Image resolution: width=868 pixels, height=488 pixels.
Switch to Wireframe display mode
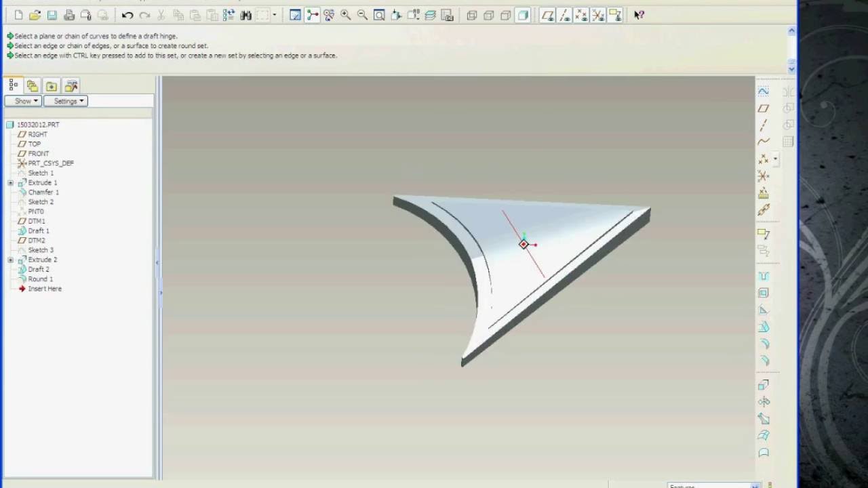[x=472, y=15]
